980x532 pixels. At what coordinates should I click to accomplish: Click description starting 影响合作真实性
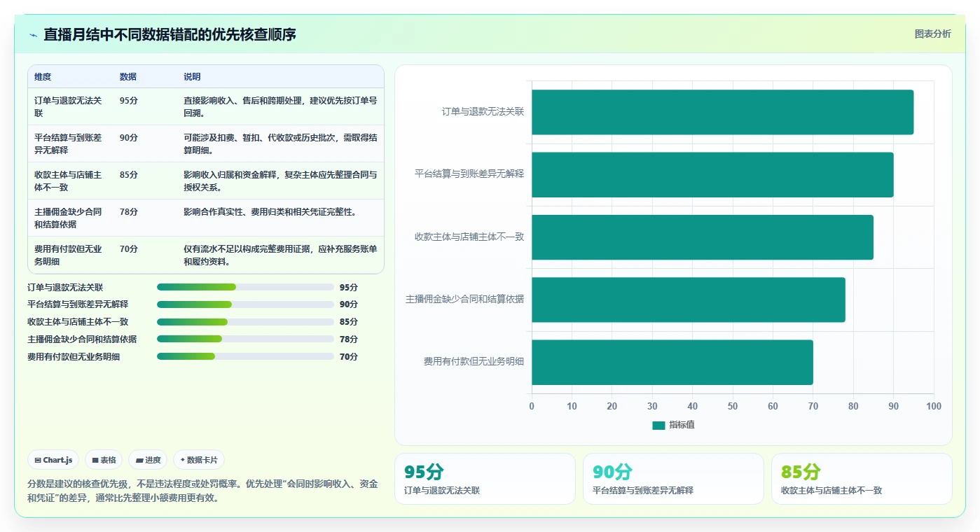pyautogui.click(x=270, y=211)
